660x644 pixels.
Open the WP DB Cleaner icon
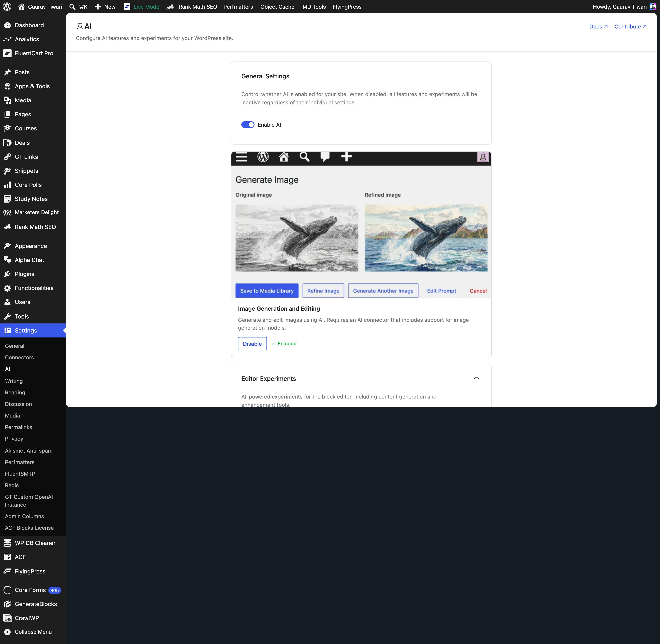point(7,543)
